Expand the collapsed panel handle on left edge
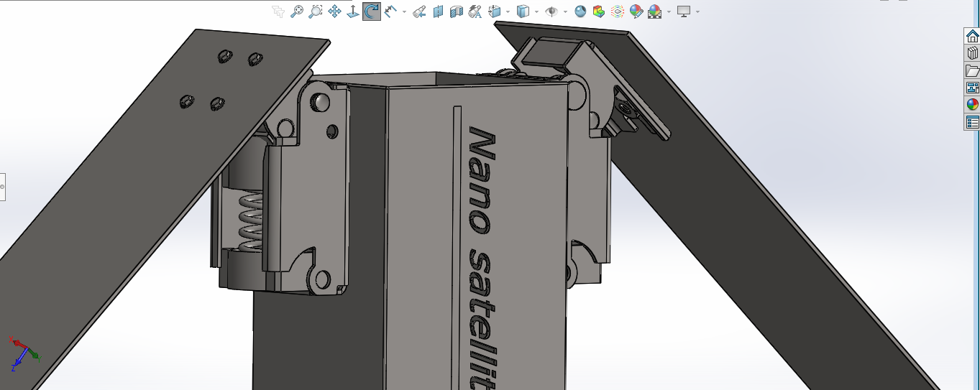The width and height of the screenshot is (980, 390). 2,187
